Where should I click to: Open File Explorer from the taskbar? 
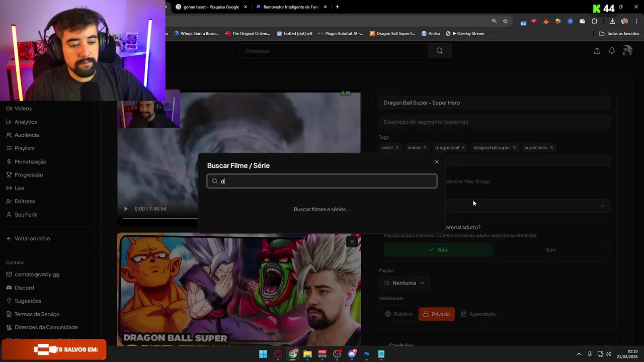coord(307,354)
